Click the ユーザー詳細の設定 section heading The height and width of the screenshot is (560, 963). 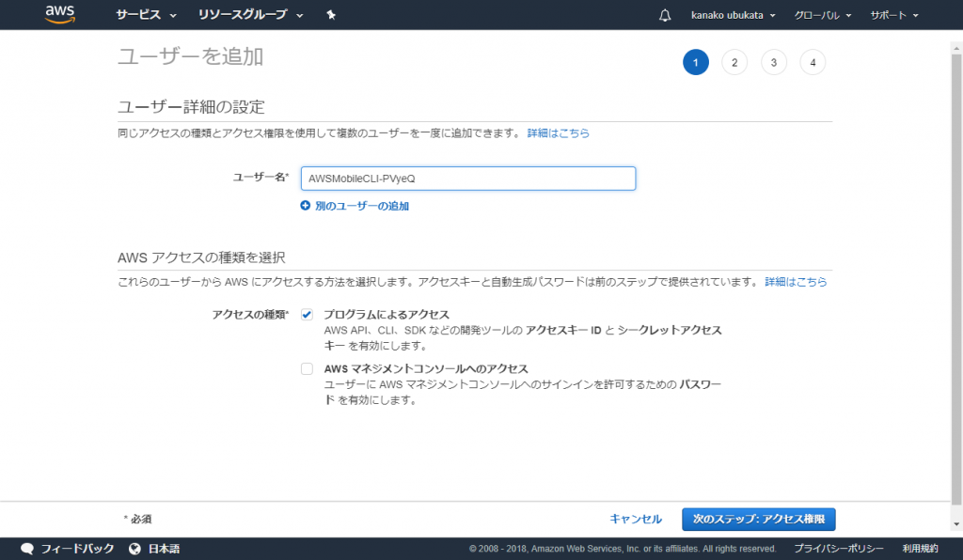pyautogui.click(x=191, y=107)
